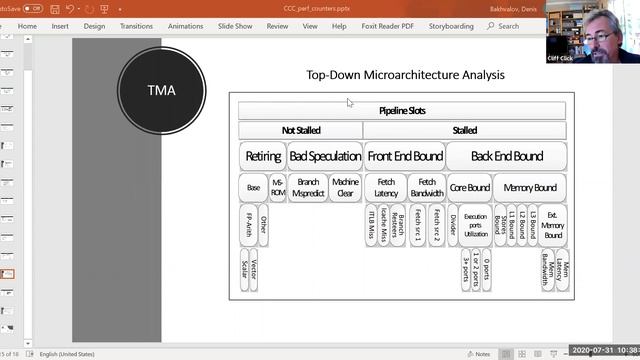Click the thumbnail pane scroll-up arrow
640x360 pixels.
28,40
